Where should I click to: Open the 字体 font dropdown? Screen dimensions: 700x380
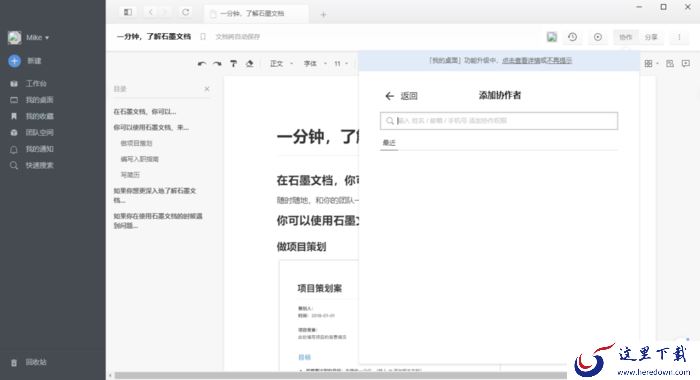click(315, 64)
